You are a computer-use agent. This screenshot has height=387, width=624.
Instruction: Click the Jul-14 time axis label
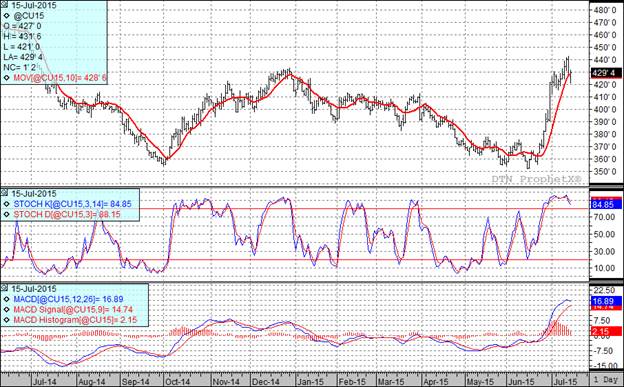(45, 381)
